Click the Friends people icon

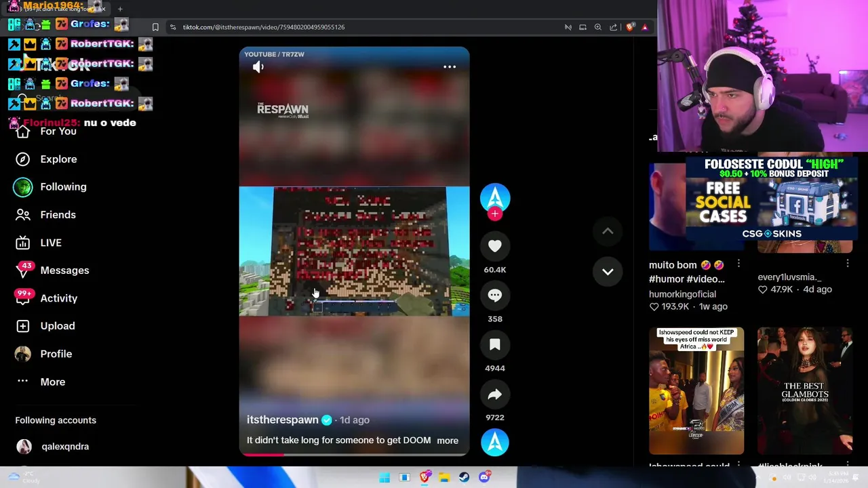pyautogui.click(x=22, y=215)
